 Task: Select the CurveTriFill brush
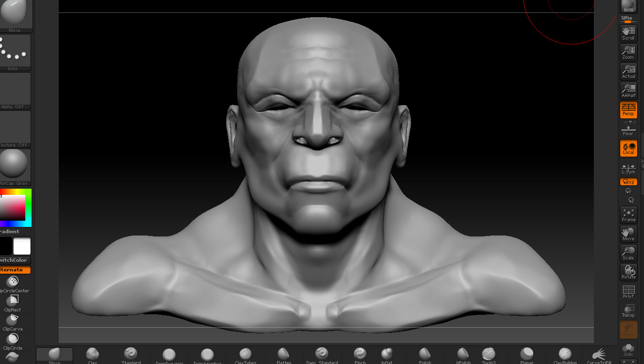pyautogui.click(x=599, y=355)
